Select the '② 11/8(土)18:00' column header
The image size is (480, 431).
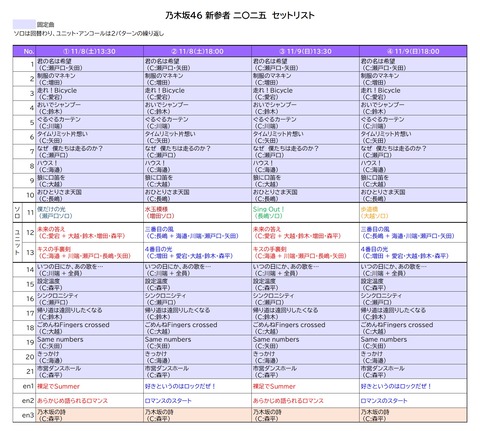[197, 51]
